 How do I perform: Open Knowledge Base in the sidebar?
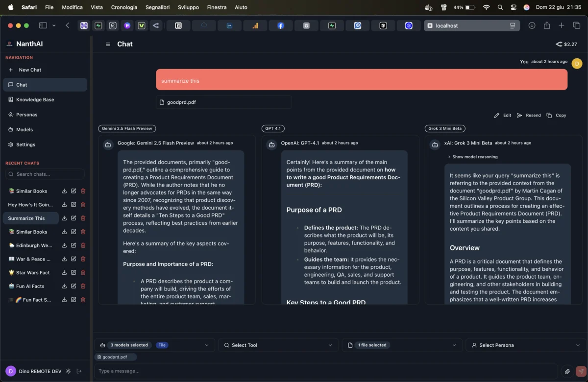coord(45,100)
